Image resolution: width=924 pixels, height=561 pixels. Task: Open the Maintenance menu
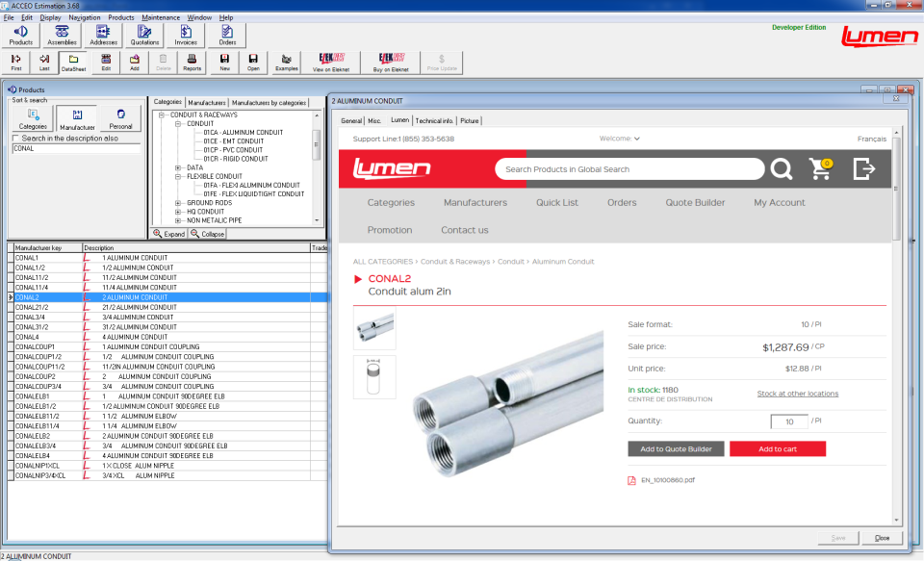tap(161, 16)
